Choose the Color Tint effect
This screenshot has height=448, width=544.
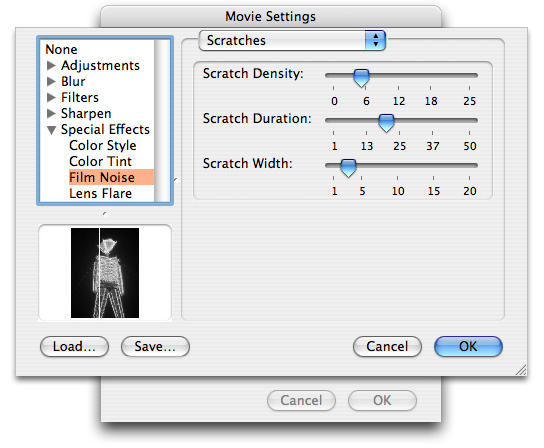tap(100, 161)
